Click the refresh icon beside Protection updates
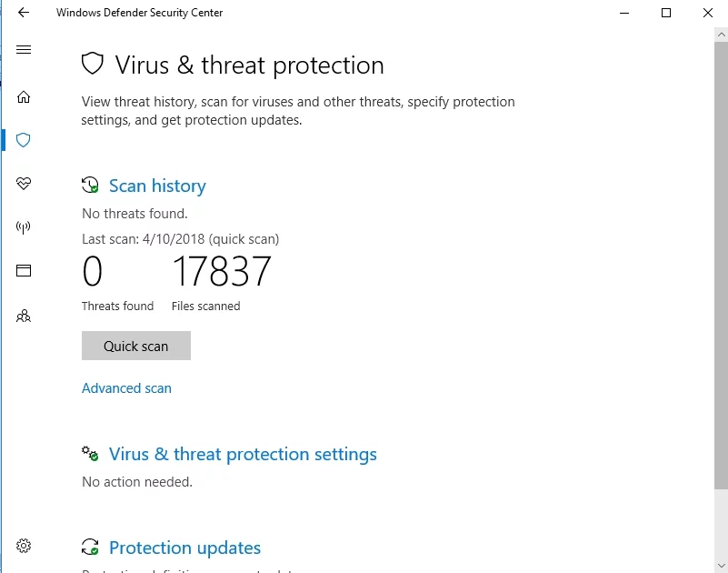Screen dimensions: 728x573 point(90,548)
